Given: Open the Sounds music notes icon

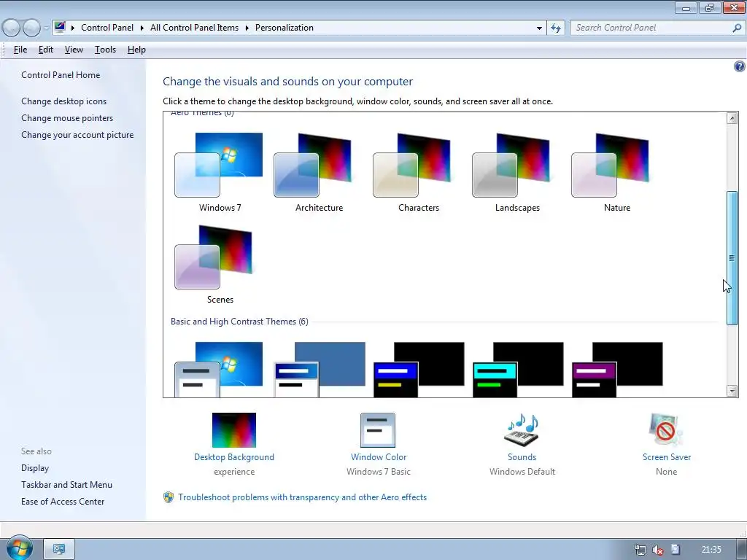Looking at the screenshot, I should tap(522, 430).
